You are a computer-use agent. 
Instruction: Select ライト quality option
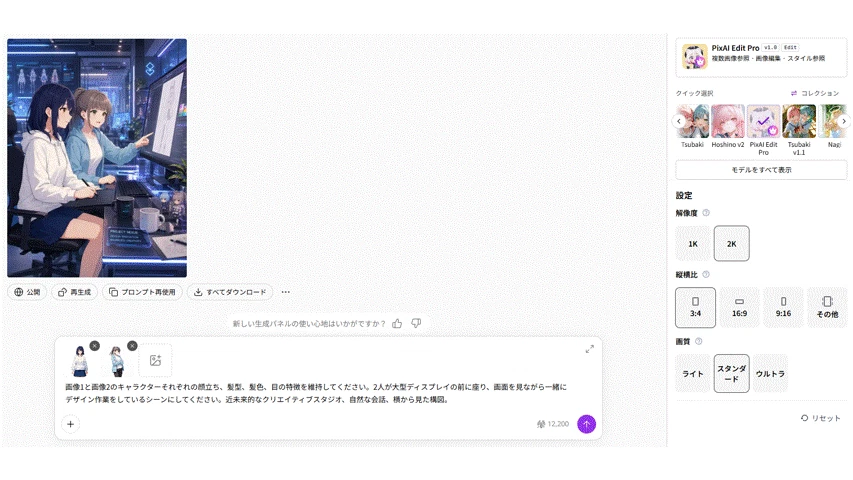pos(693,374)
